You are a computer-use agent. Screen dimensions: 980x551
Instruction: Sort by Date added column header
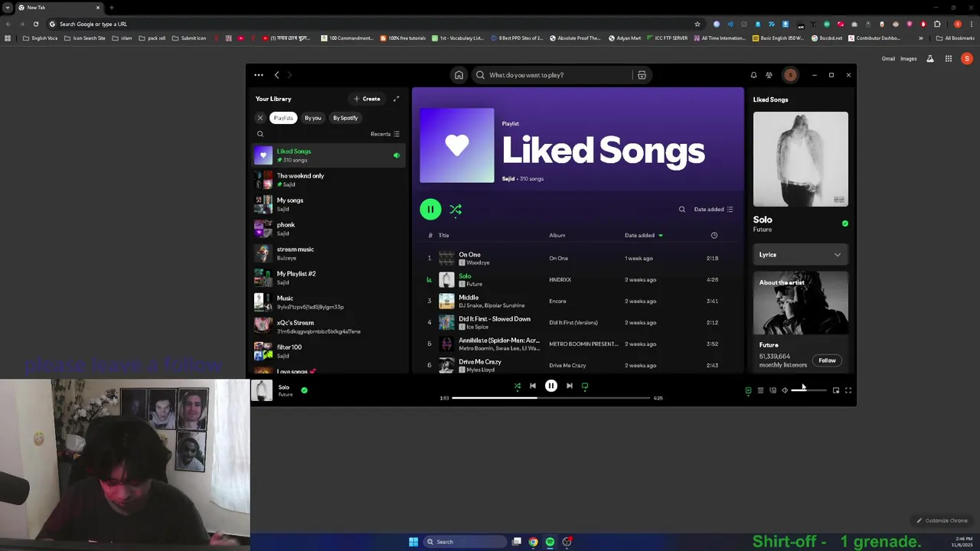coord(644,235)
